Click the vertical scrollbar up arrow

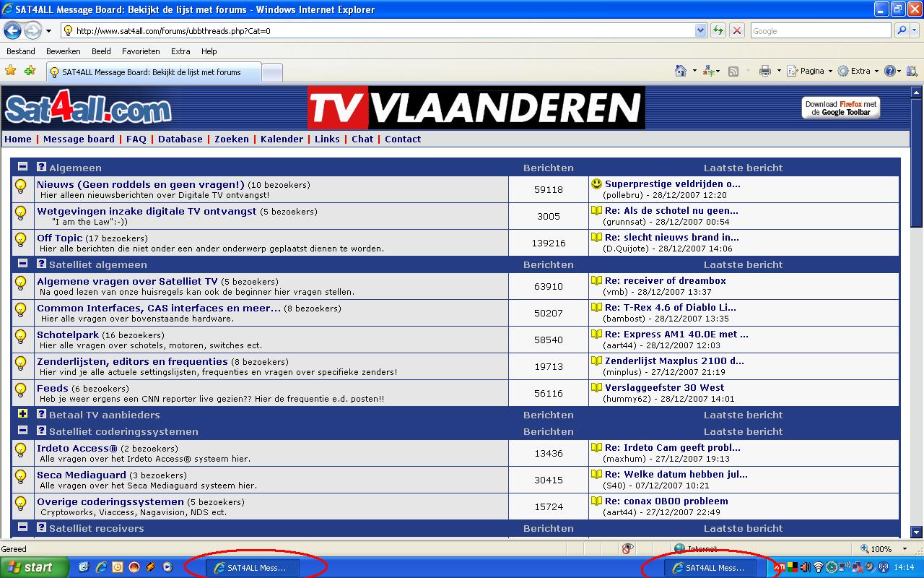tap(917, 92)
